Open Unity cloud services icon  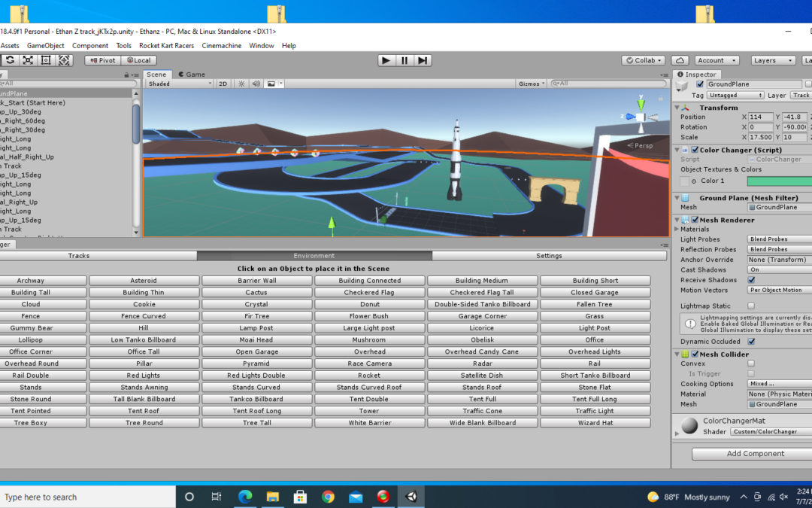pyautogui.click(x=680, y=60)
